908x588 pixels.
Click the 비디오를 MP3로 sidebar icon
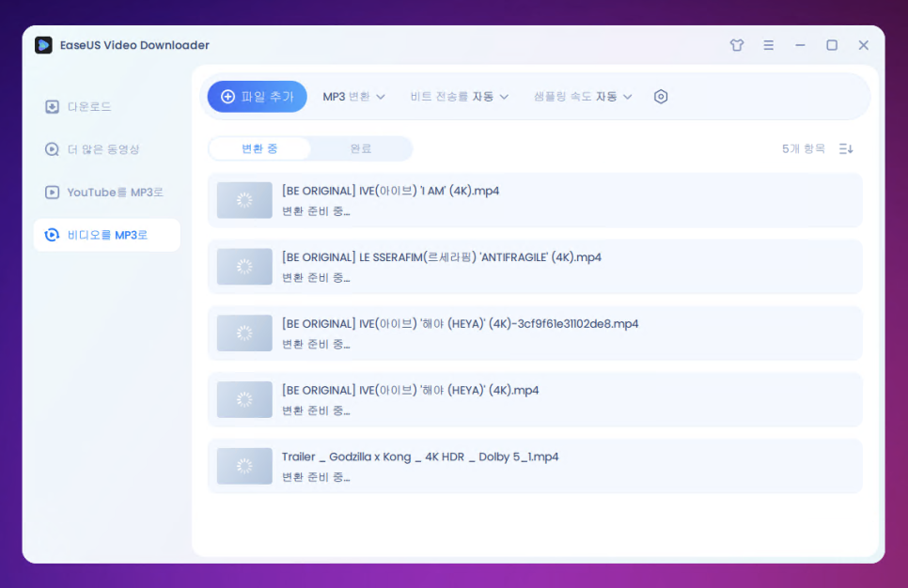52,235
